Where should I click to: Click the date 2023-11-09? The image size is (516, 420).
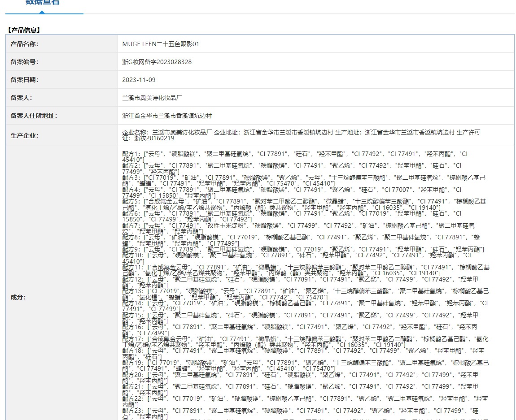(139, 80)
